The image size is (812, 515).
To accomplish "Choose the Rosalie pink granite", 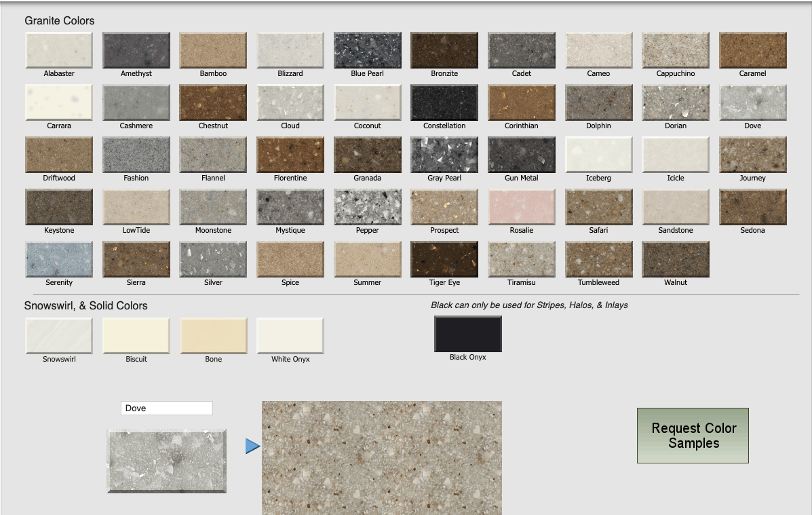I will [x=521, y=206].
